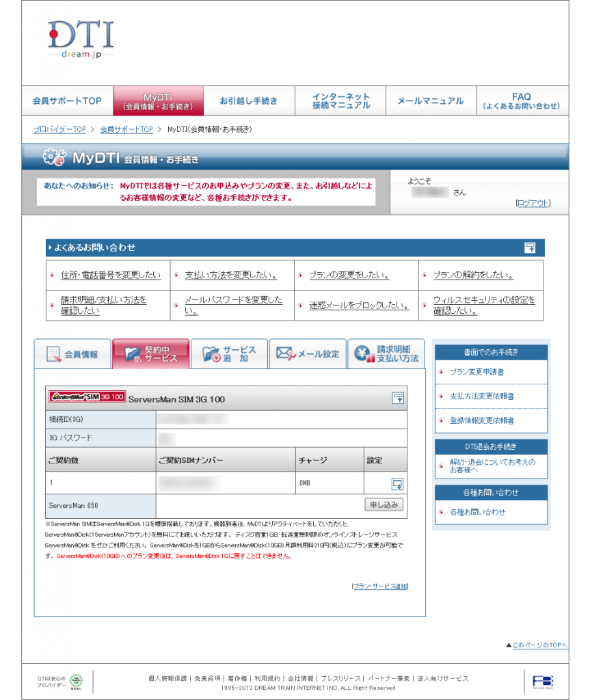Image resolution: width=590 pixels, height=700 pixels.
Task: Switch to the サービス追加 tab
Action: 229,354
